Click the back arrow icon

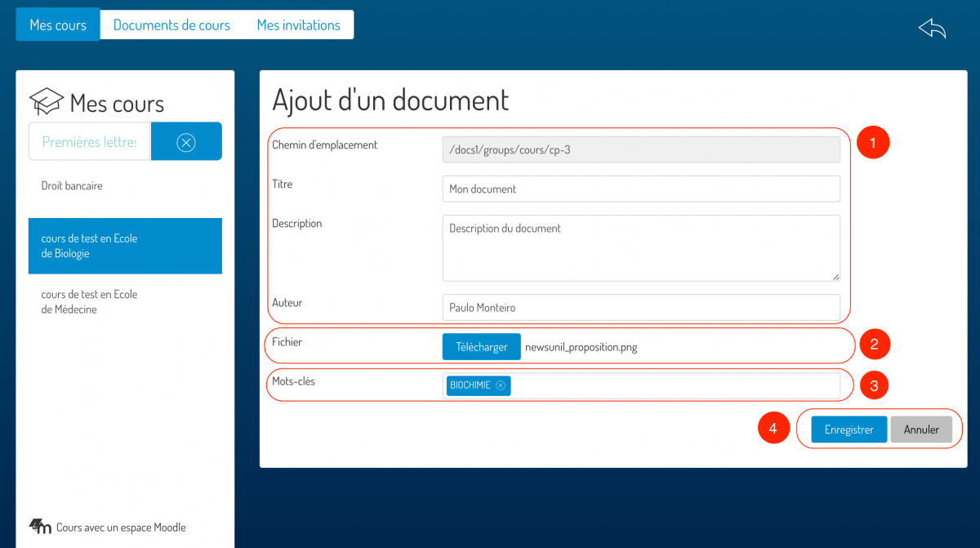pyautogui.click(x=932, y=29)
